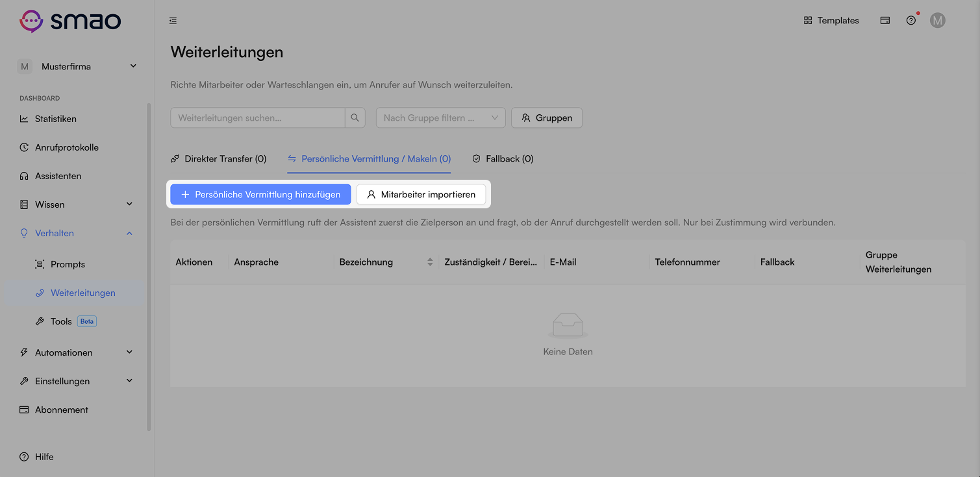Click the Ansprache column header
This screenshot has width=980, height=477.
256,262
